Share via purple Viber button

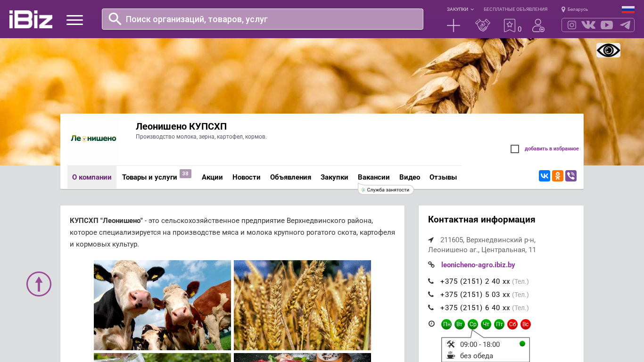(571, 176)
